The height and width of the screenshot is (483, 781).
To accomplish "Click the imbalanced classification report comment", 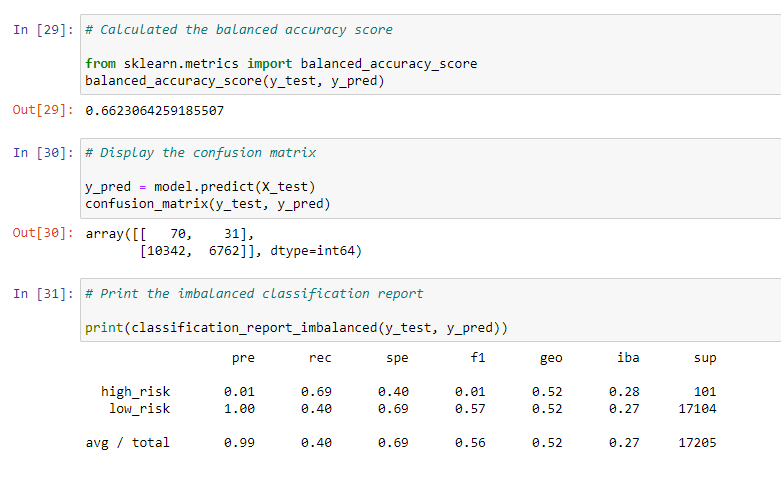I will click(x=254, y=294).
